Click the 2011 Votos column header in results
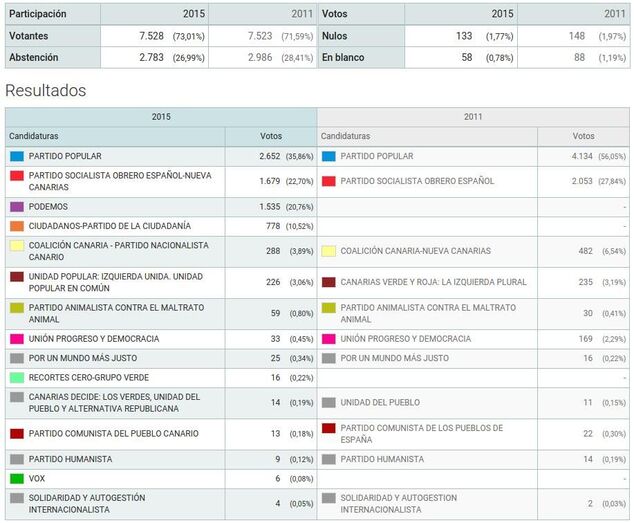This screenshot has height=523, width=634. pos(583,136)
